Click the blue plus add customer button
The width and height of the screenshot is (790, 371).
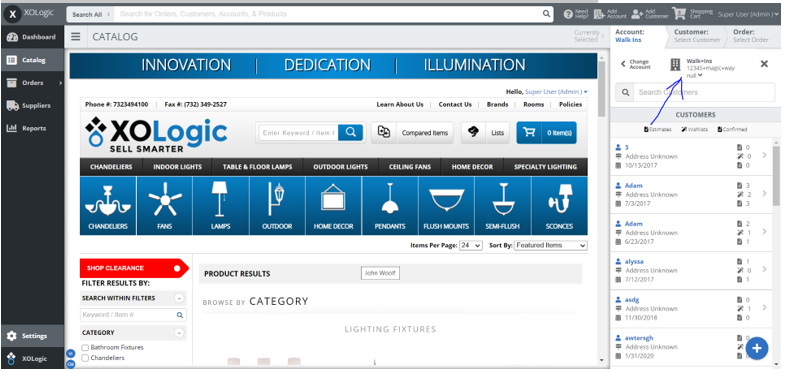tap(757, 348)
